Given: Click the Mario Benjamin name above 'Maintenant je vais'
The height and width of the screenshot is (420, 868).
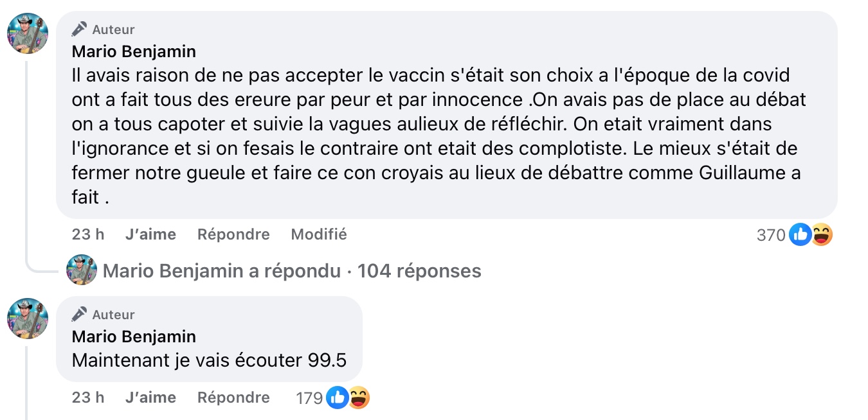Looking at the screenshot, I should tap(134, 337).
